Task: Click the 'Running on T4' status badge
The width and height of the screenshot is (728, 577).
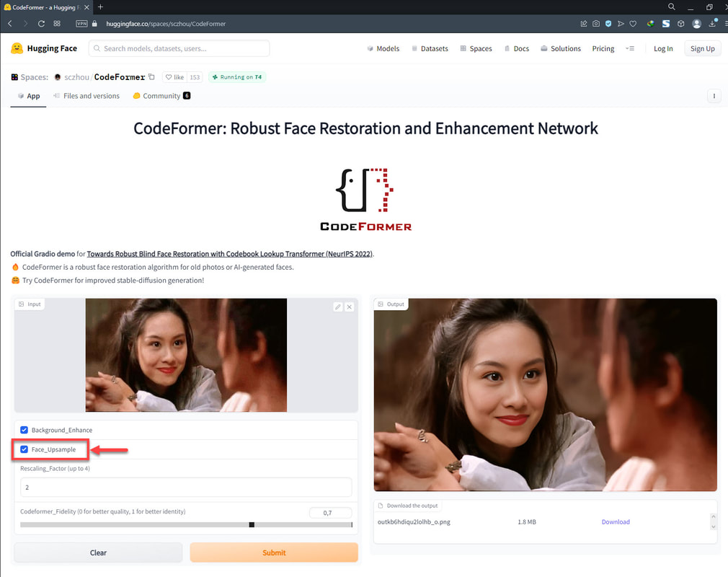Action: click(237, 77)
